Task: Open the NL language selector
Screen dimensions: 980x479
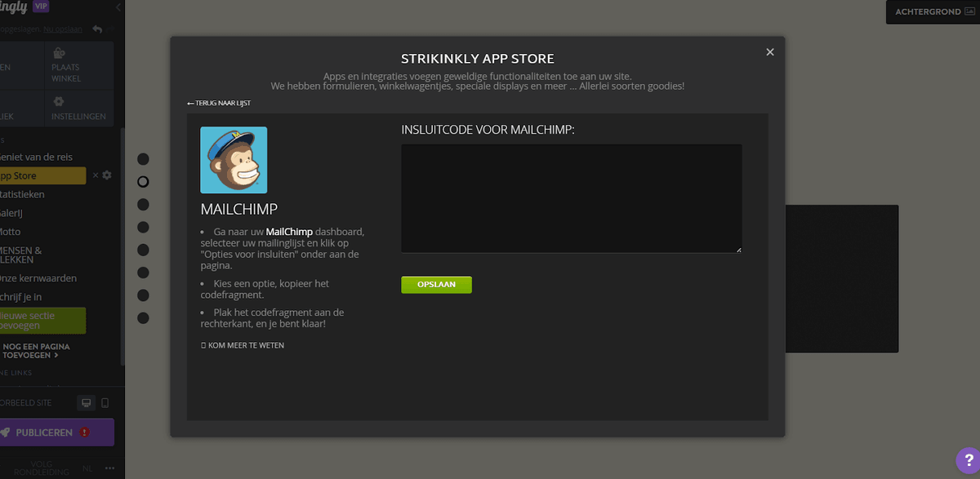Action: [87, 468]
